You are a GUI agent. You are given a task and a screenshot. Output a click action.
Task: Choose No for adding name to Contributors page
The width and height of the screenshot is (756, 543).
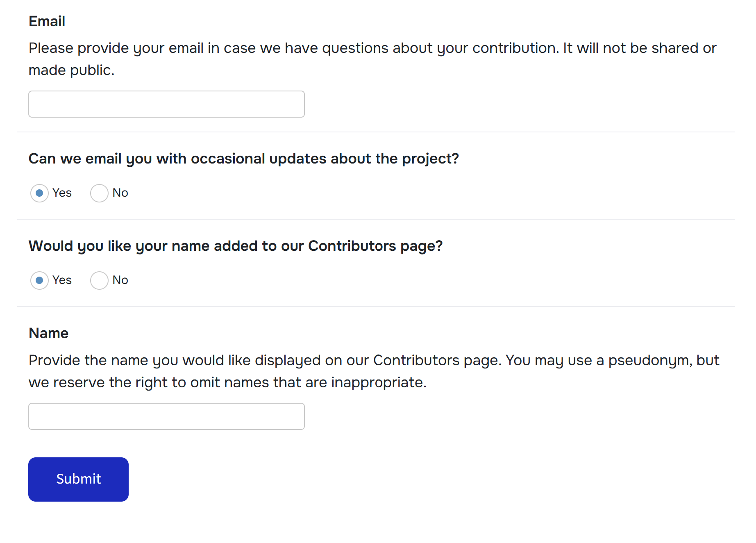click(99, 280)
